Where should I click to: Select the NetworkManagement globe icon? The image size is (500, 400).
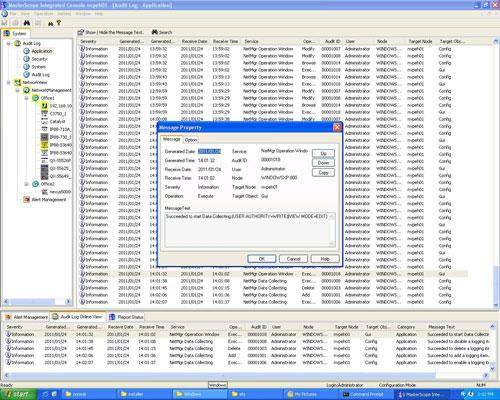[26, 90]
